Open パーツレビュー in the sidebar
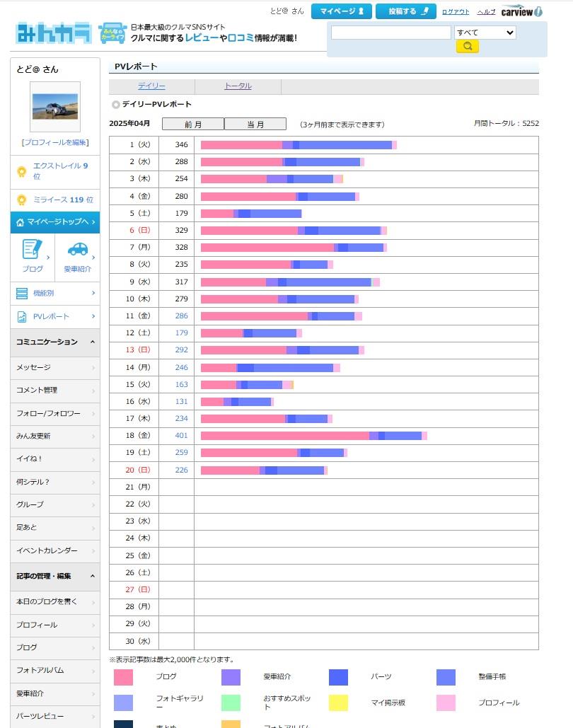 [x=55, y=717]
